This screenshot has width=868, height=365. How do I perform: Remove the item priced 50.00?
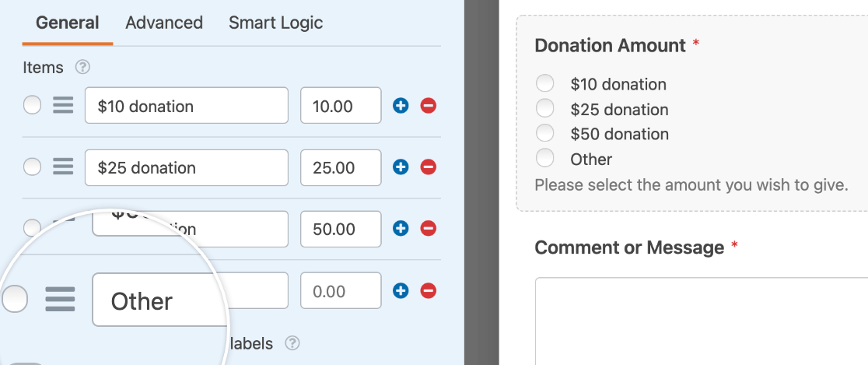click(x=429, y=228)
